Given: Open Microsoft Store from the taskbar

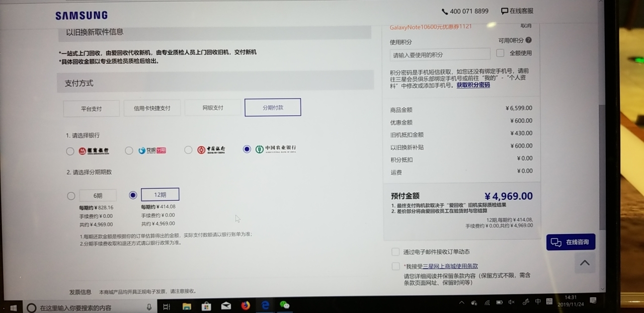Looking at the screenshot, I should [x=206, y=306].
